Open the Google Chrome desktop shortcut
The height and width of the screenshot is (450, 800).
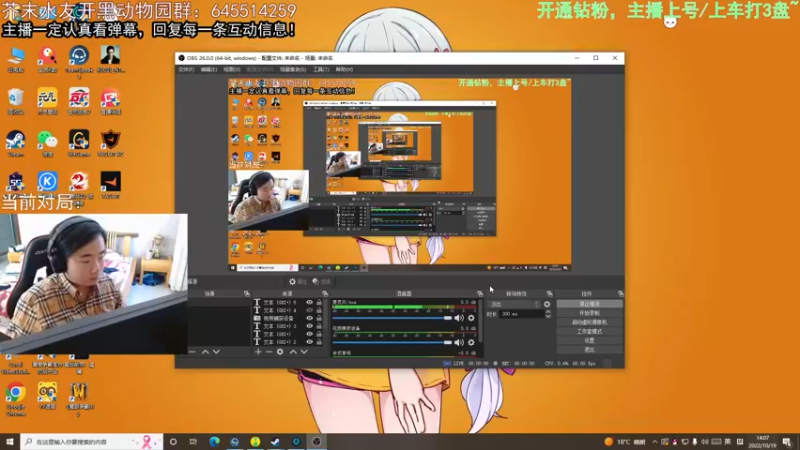pyautogui.click(x=16, y=399)
